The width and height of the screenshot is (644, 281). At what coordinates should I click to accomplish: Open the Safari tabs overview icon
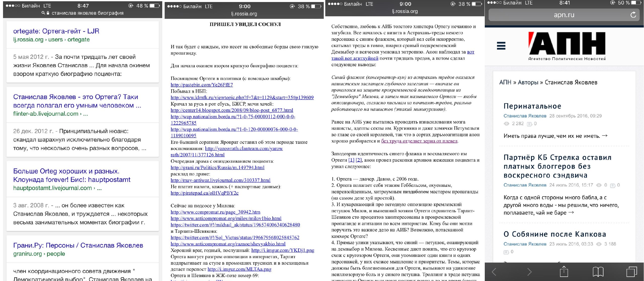pyautogui.click(x=631, y=272)
